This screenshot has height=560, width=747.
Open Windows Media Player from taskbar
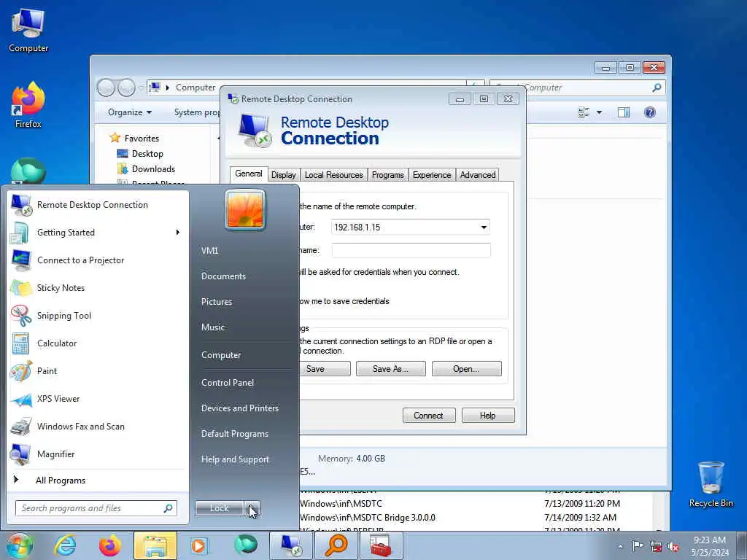pos(198,545)
